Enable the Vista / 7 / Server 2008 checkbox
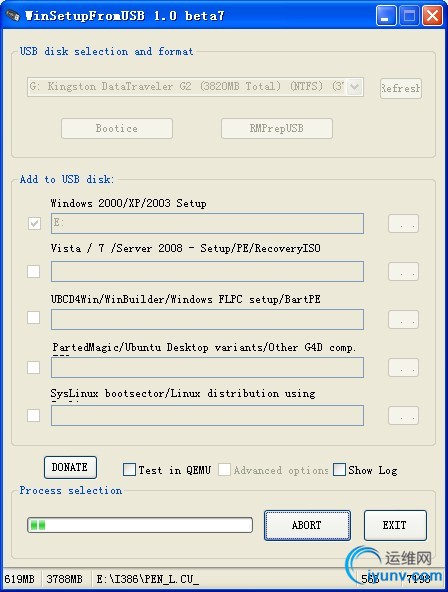This screenshot has width=448, height=592. 34,271
